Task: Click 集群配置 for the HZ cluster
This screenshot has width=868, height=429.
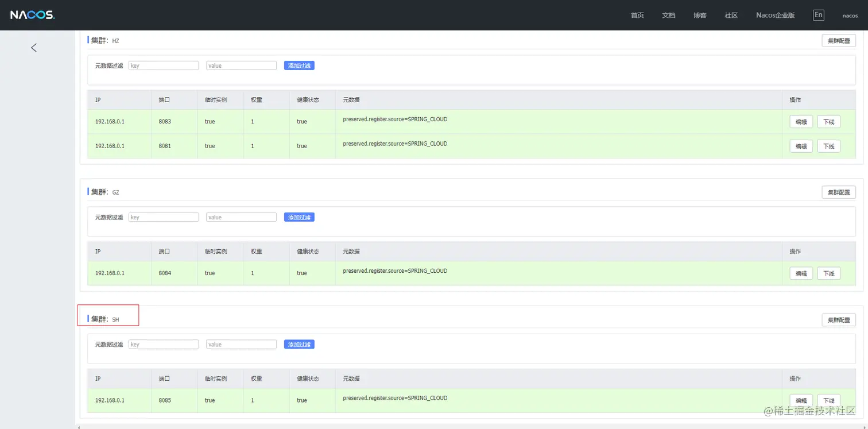Action: (839, 40)
